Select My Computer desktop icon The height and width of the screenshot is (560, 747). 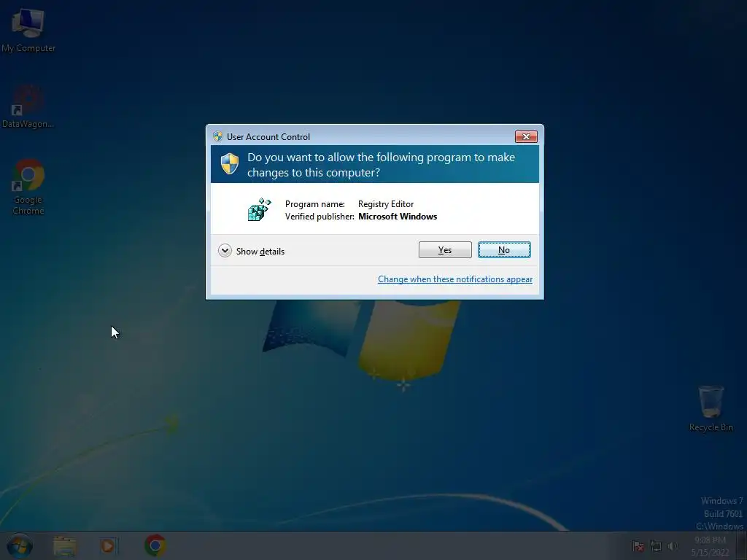(28, 29)
